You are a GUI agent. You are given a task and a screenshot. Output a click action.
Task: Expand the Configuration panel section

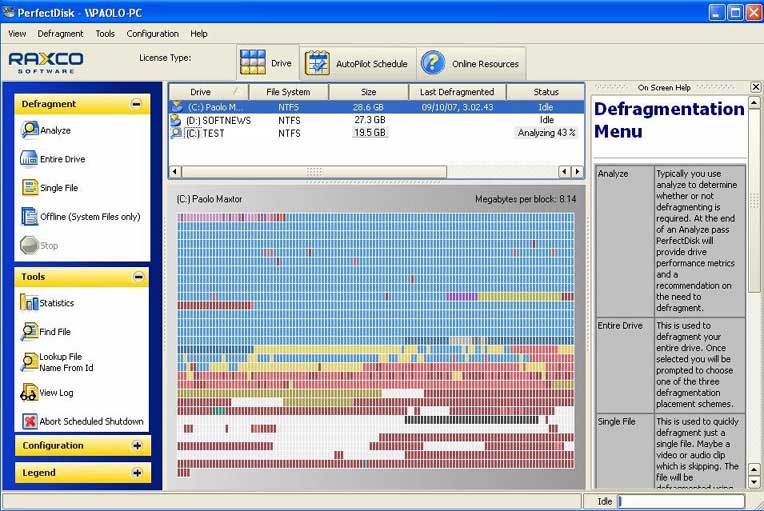click(137, 446)
